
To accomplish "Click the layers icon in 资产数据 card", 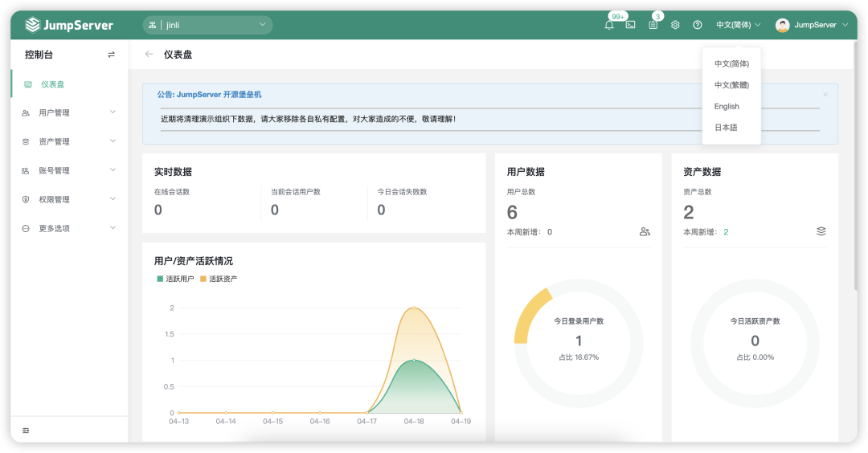I will tap(821, 231).
